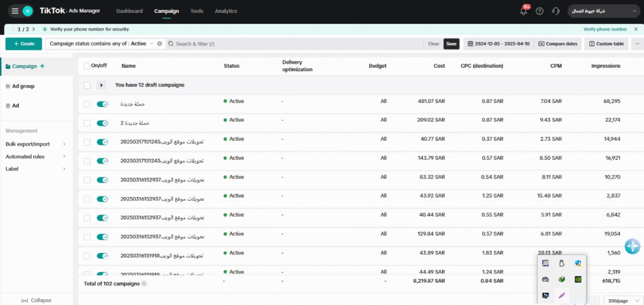Screen dimensions: 644x305
Task: Click info icon next to total campaigns
Action: coord(144,284)
